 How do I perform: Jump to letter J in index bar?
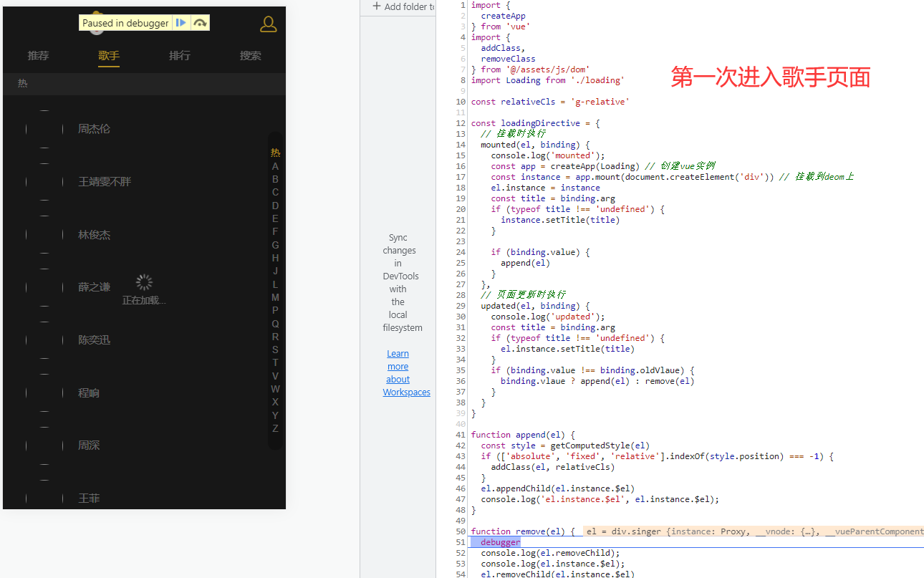pyautogui.click(x=275, y=271)
